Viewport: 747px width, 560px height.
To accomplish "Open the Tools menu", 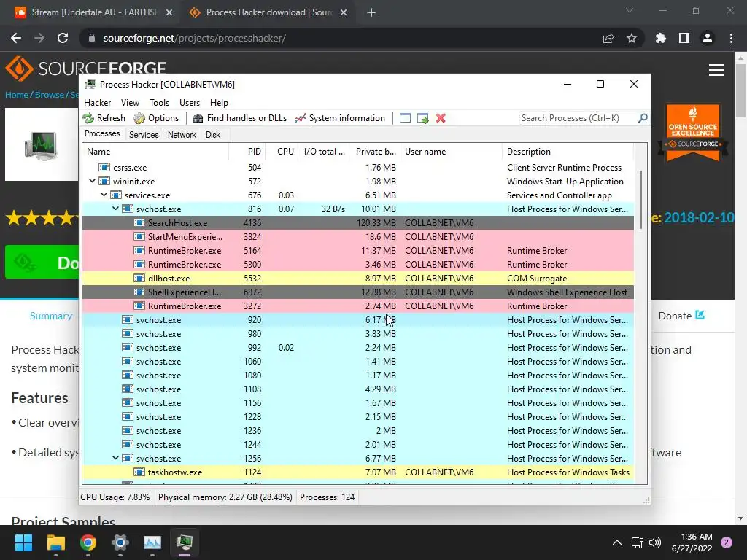I will [159, 103].
